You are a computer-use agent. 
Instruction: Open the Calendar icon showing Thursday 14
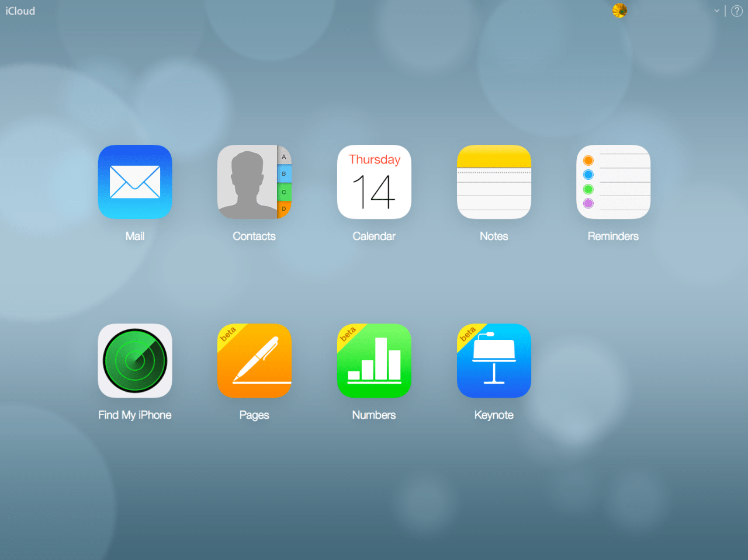[374, 182]
